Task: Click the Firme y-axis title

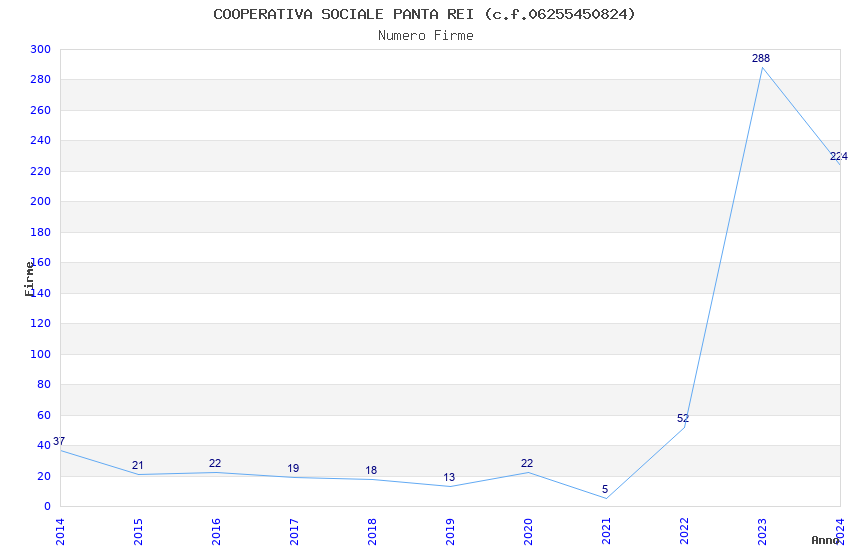Action: pyautogui.click(x=29, y=279)
